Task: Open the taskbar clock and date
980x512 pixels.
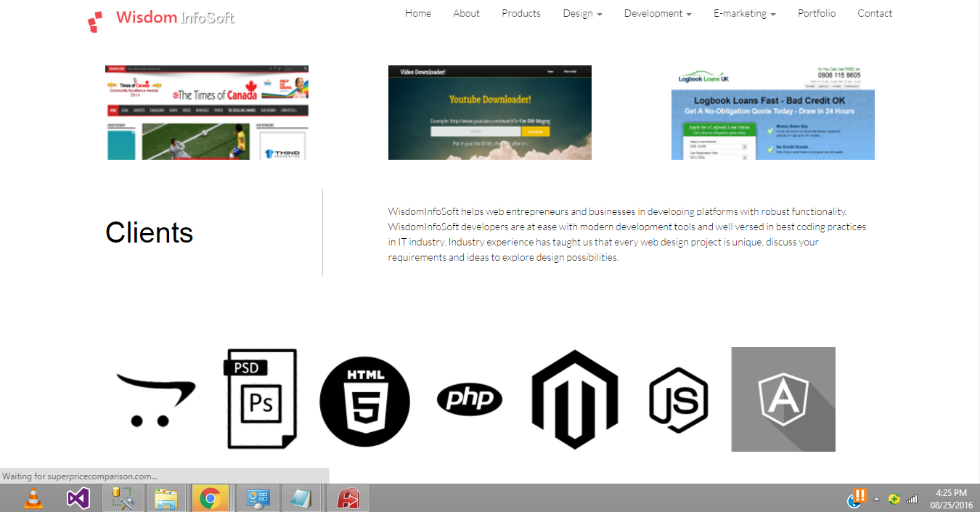Action: tap(952, 498)
